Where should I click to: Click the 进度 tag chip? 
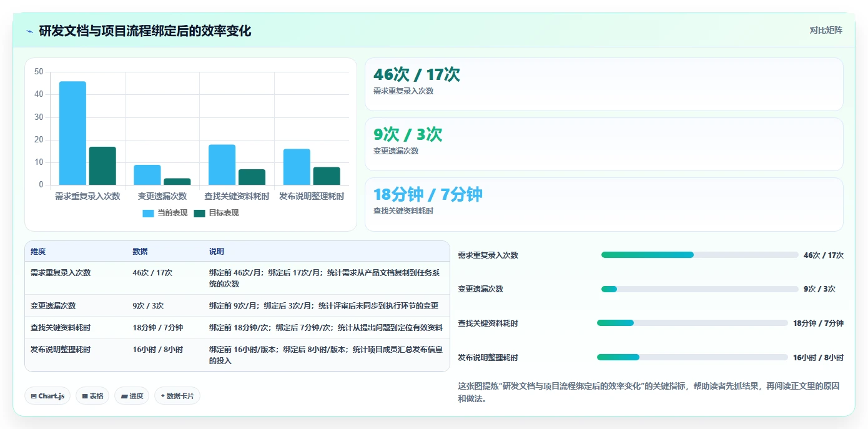(132, 396)
